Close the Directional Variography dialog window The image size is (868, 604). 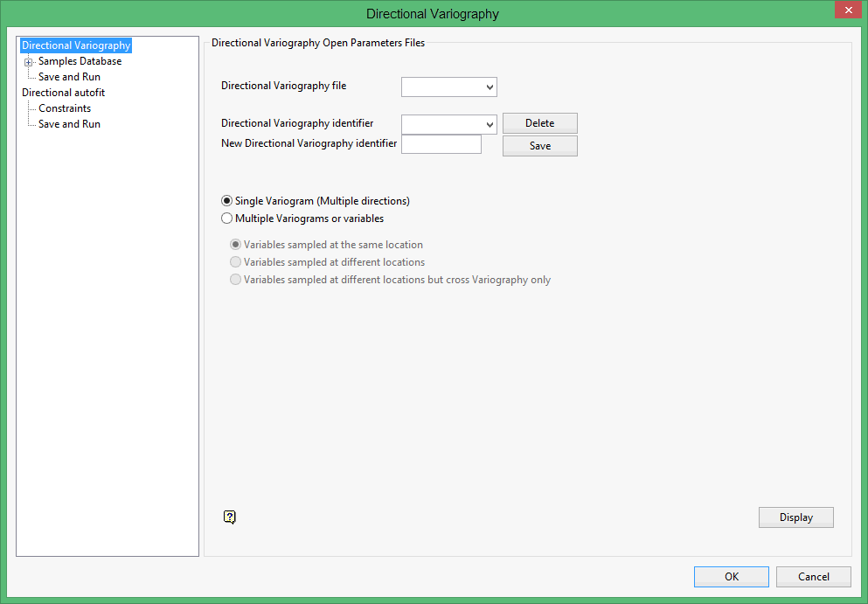click(846, 10)
